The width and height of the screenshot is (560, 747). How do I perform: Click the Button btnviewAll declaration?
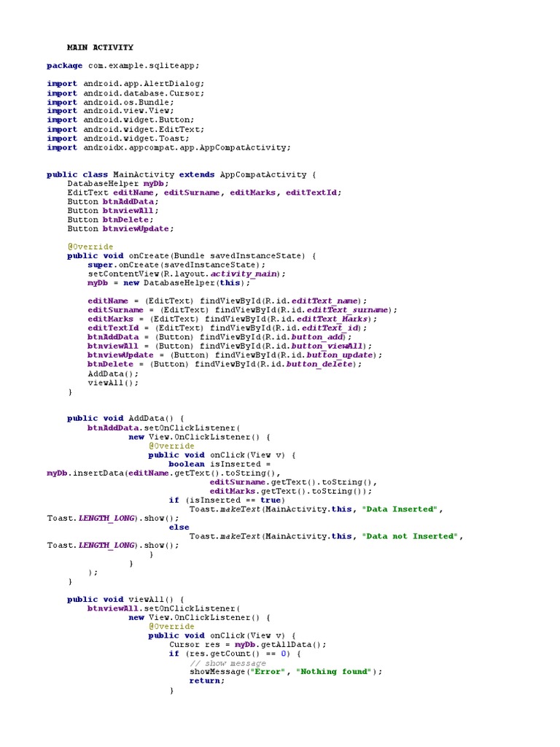(113, 211)
